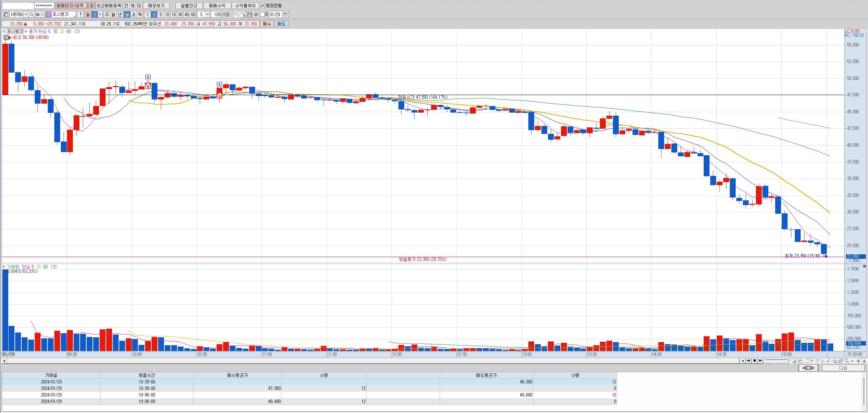Click the red 매수 buy button
This screenshot has width=868, height=413.
(x=267, y=24)
